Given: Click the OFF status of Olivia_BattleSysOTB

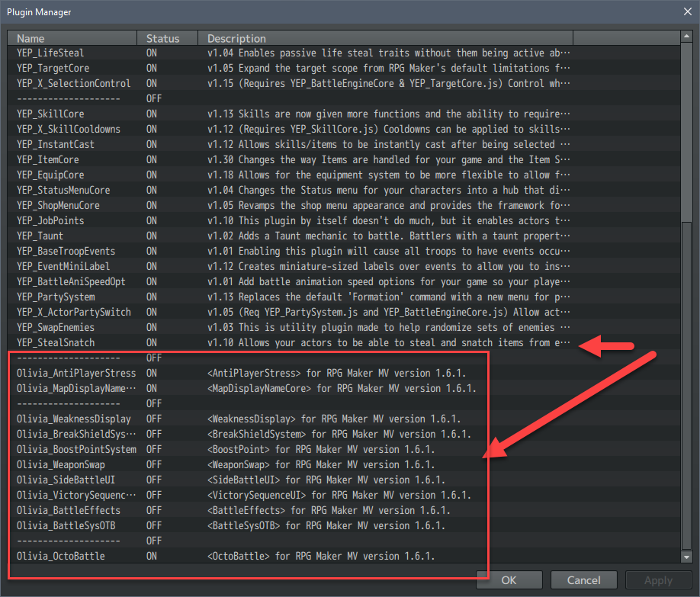Looking at the screenshot, I should click(154, 525).
